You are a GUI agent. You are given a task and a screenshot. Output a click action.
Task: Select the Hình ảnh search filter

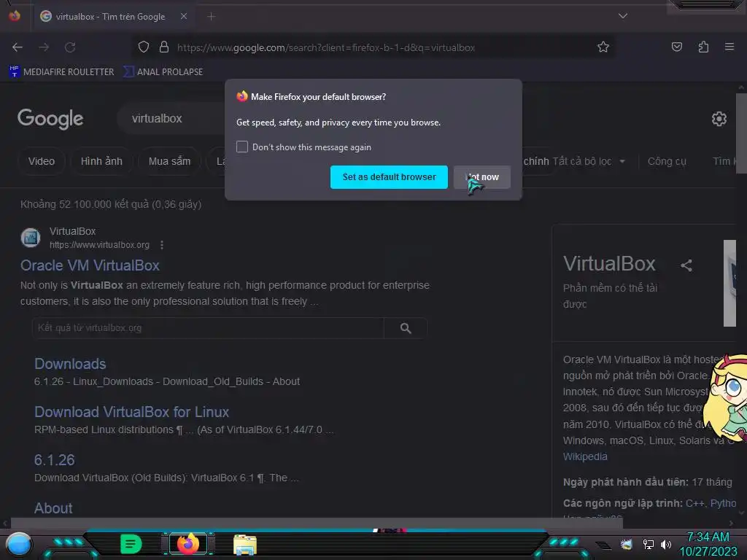pos(101,161)
